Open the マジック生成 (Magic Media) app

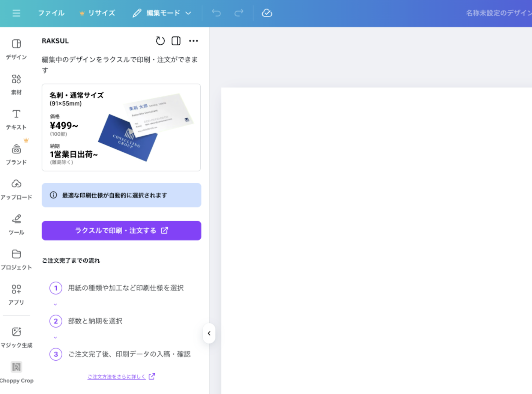click(16, 337)
